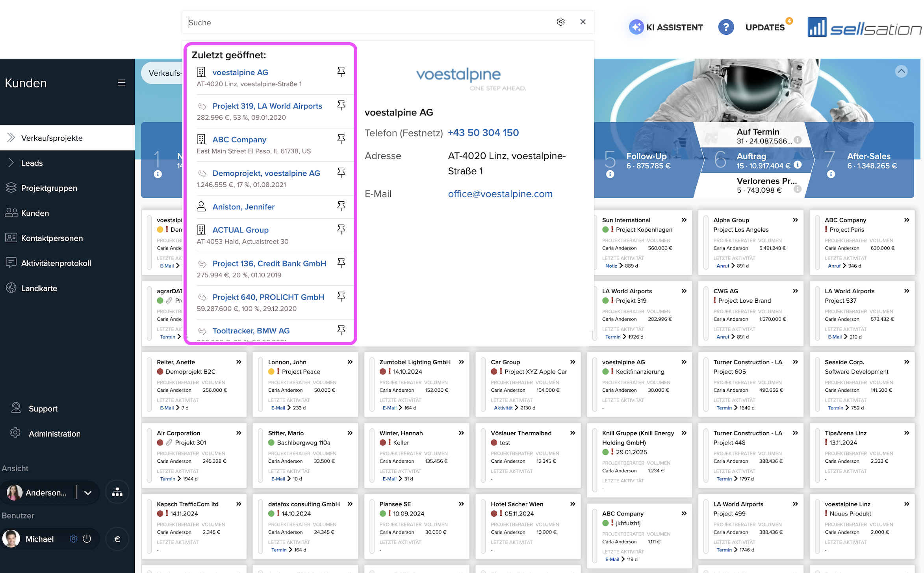Open Notiz activity on Sun International card
924x573 pixels.
611,266
